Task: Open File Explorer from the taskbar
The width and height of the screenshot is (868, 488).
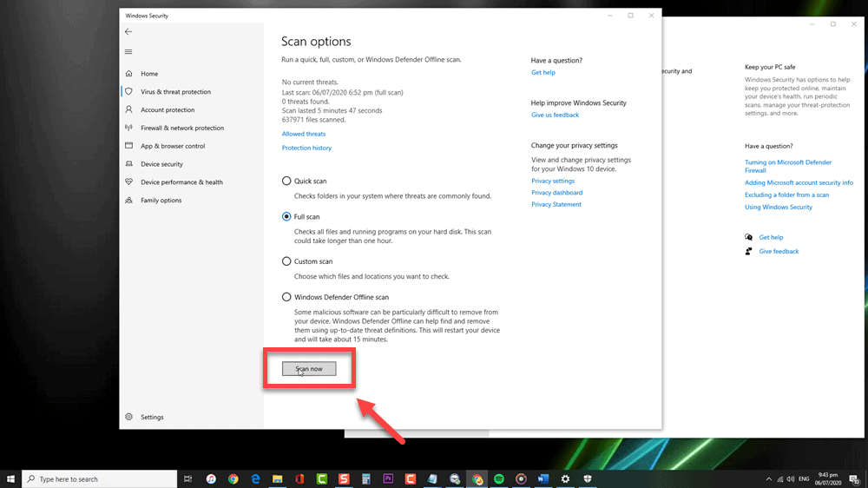Action: 278,479
